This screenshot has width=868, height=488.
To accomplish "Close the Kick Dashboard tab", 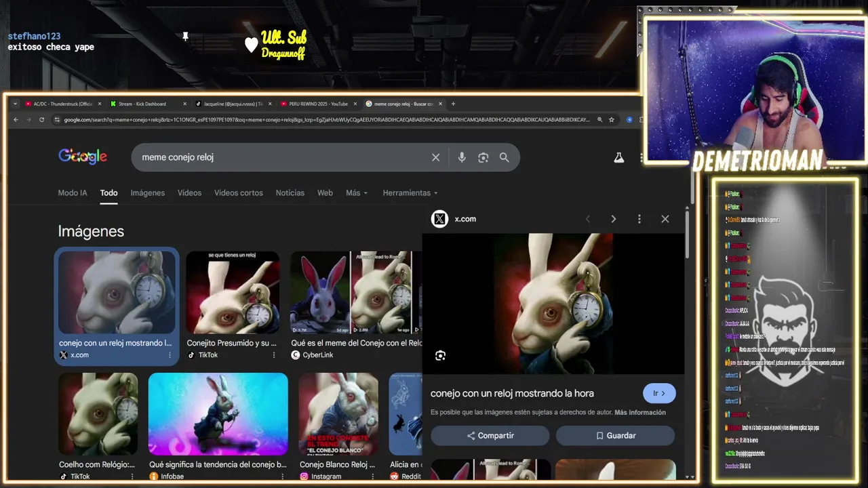I will tap(184, 104).
